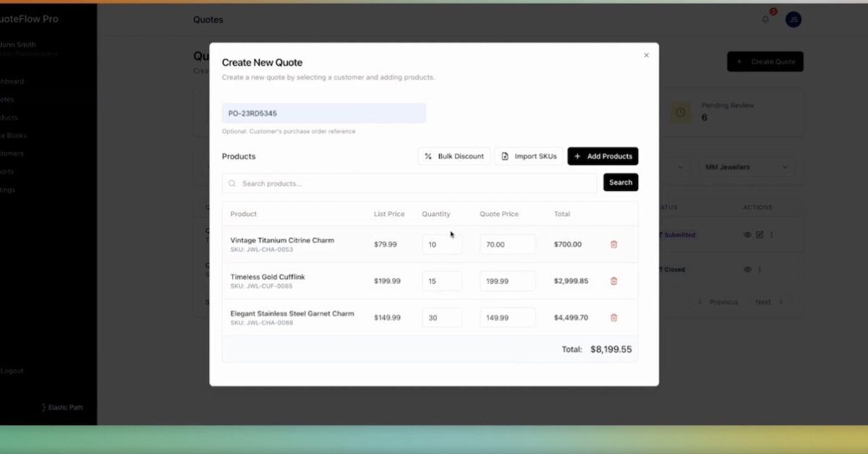Remove the Elegant Stainless Steel Garnet Charm row
Screen dimensions: 868x454
(613, 317)
